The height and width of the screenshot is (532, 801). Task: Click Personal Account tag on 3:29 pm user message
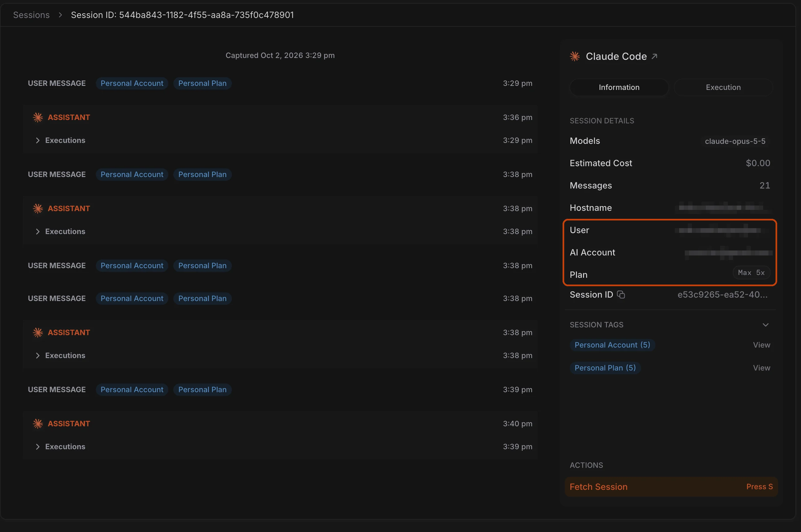click(132, 83)
